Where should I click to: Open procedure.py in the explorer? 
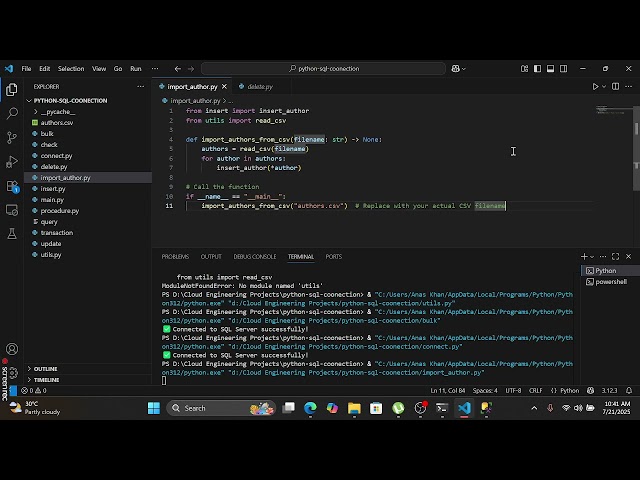pos(60,211)
